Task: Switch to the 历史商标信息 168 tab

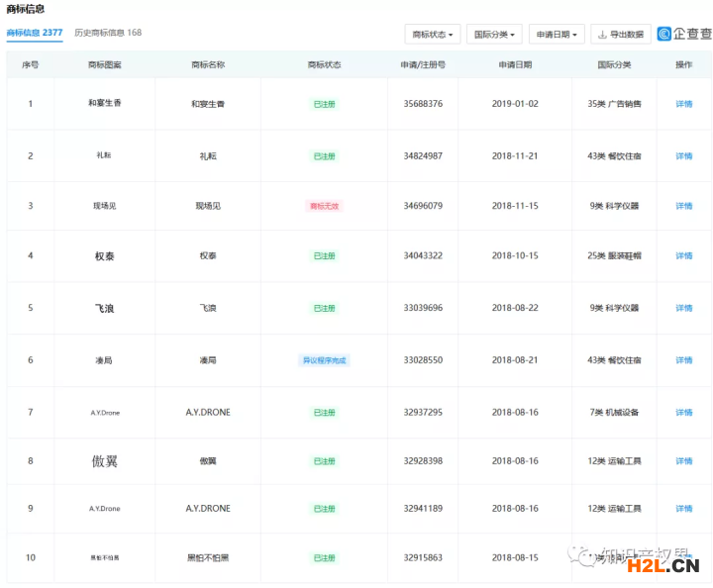Action: tap(108, 33)
